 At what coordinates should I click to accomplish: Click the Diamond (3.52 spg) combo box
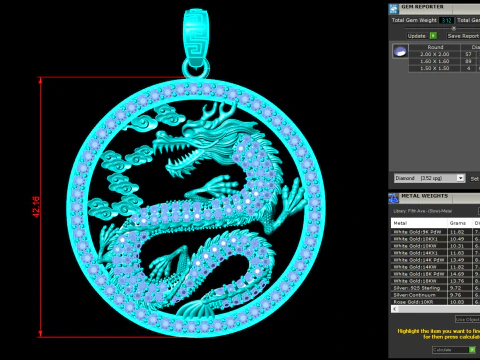[x=429, y=178]
